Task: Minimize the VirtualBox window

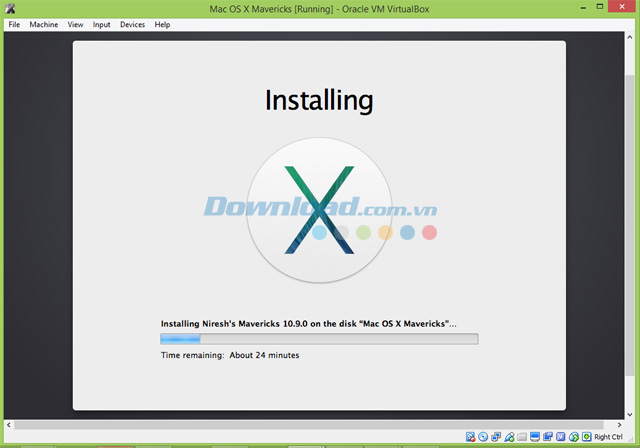Action: (583, 7)
